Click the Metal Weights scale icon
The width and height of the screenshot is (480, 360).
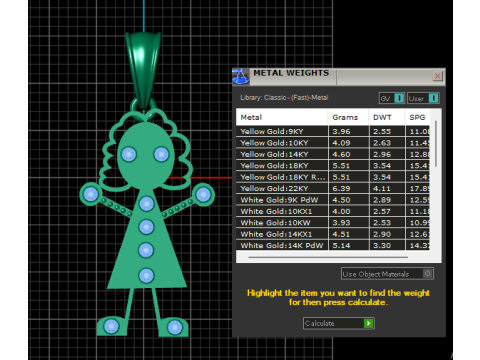tap(240, 76)
